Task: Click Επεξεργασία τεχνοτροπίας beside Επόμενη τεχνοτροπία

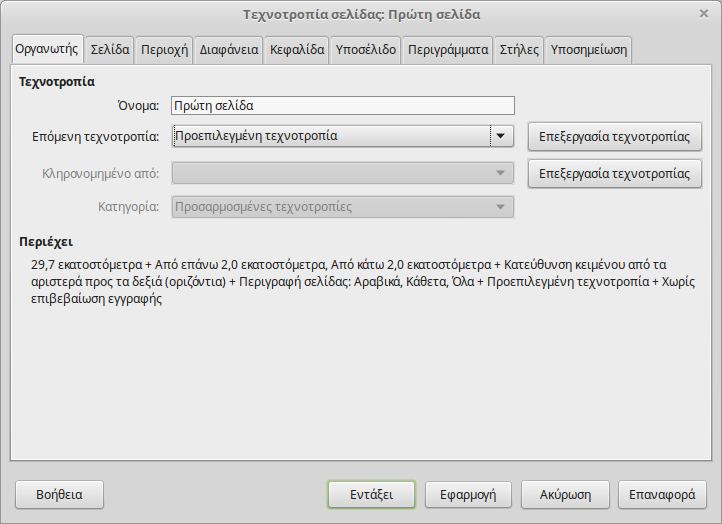Action: 614,136
